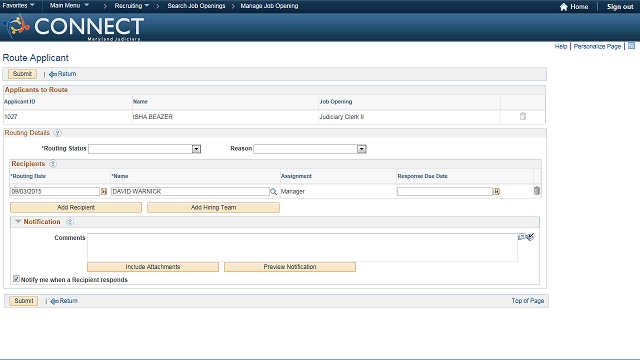Click the Assignment column header

click(x=296, y=176)
